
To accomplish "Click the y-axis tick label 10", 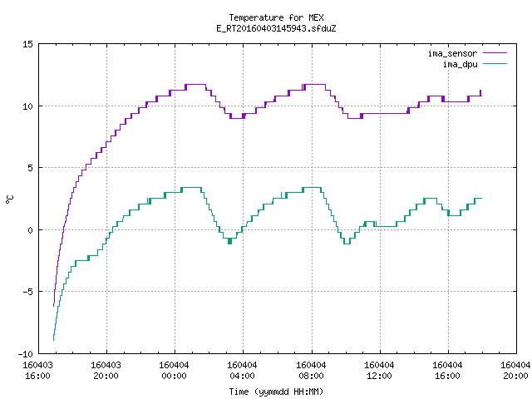I will pyautogui.click(x=27, y=106).
